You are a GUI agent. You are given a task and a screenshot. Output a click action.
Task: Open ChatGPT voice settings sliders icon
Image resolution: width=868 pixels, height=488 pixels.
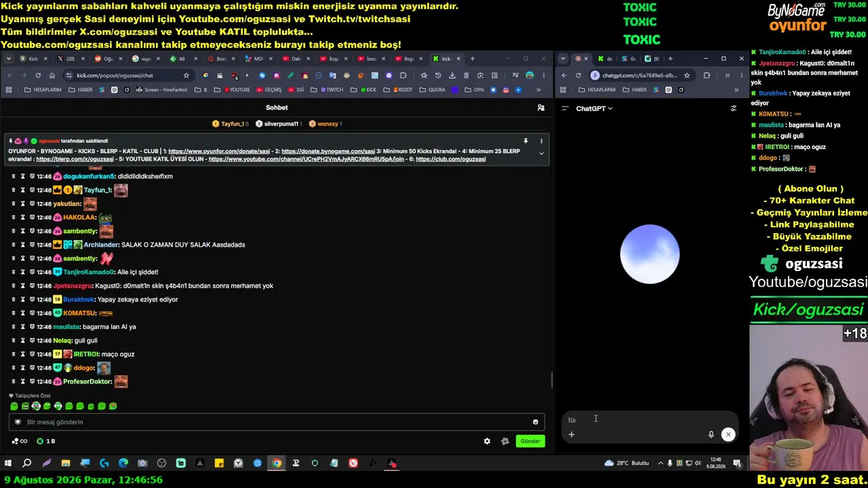733,108
